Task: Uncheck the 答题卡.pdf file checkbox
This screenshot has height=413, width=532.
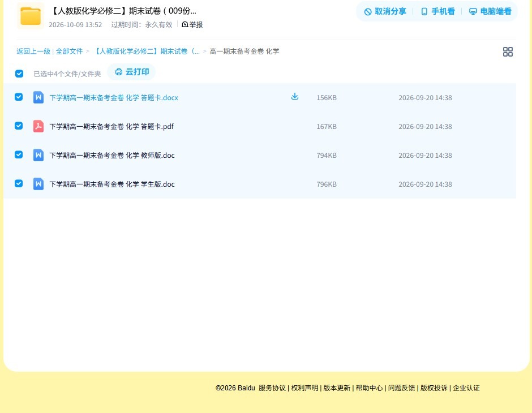Action: (19, 126)
